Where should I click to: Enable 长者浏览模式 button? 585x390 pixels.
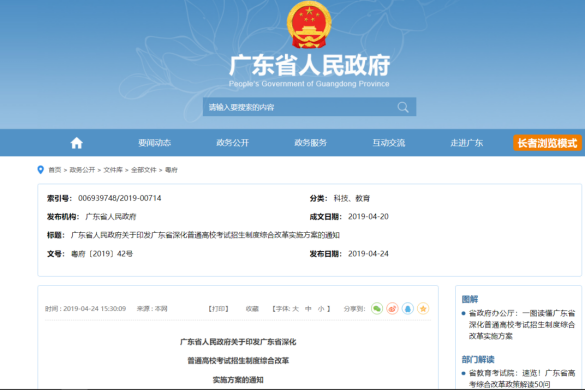tap(547, 143)
